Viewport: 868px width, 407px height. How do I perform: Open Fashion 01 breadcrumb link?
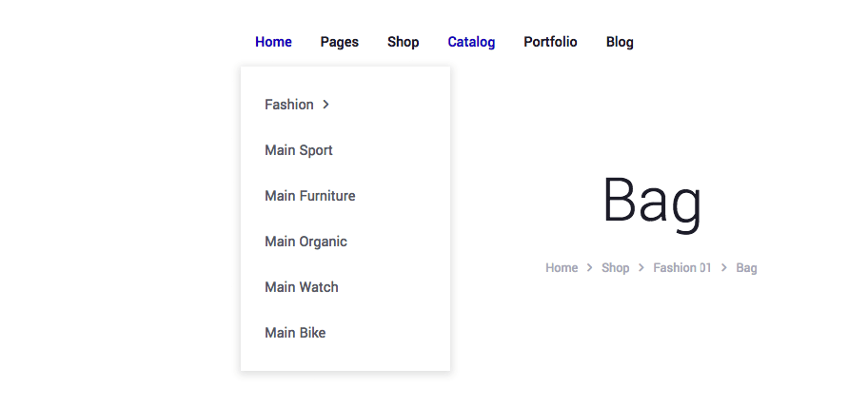pyautogui.click(x=681, y=268)
